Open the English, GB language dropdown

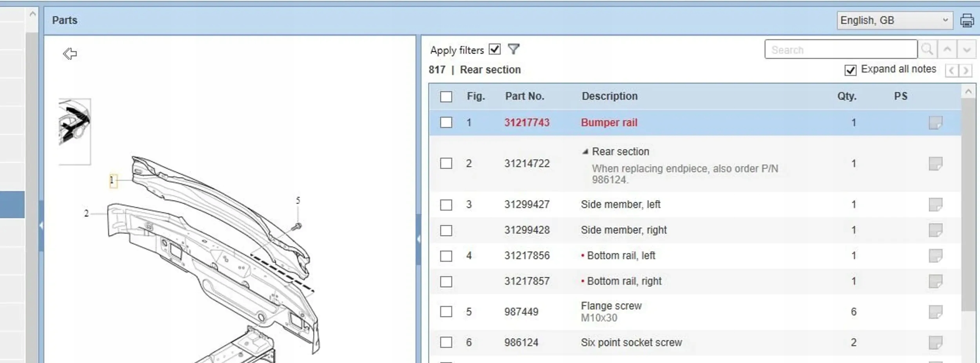(895, 20)
